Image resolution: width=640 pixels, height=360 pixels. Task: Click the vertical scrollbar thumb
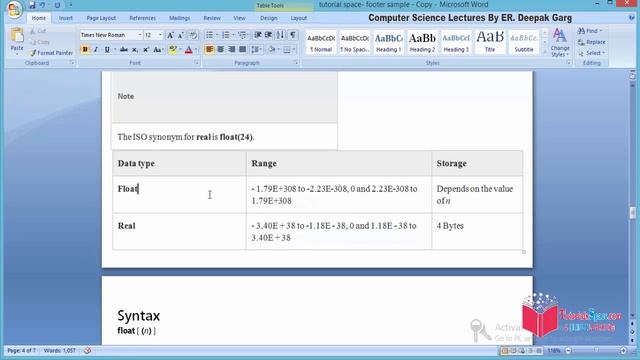[633, 213]
